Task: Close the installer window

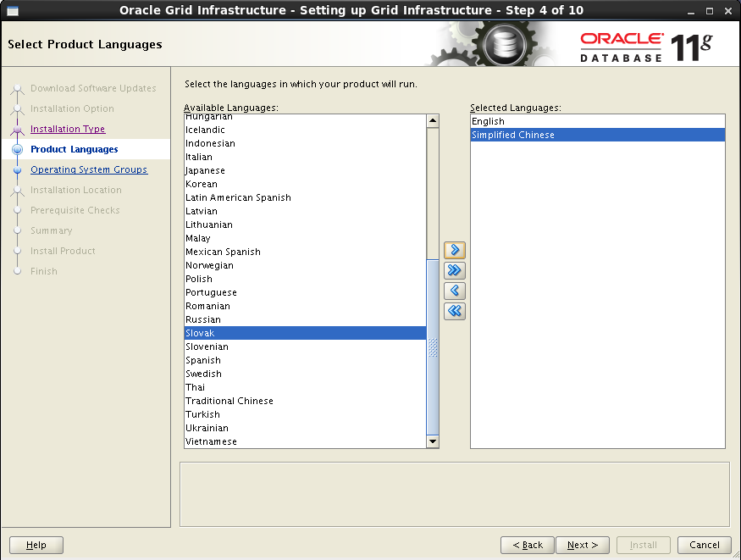Action: pos(728,11)
